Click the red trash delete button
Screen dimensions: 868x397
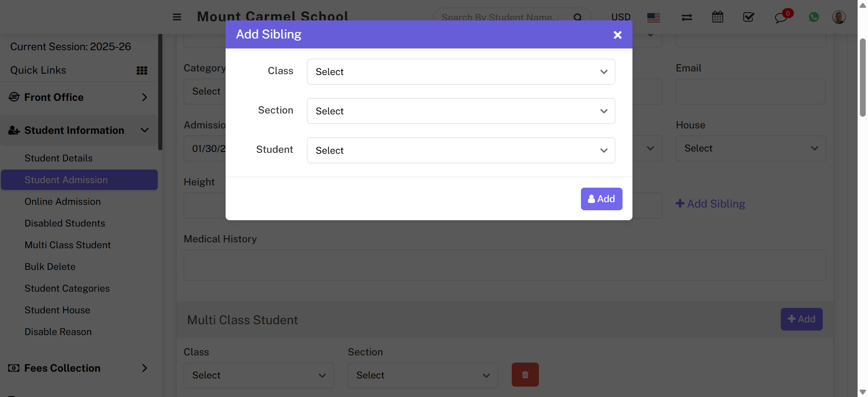(525, 374)
